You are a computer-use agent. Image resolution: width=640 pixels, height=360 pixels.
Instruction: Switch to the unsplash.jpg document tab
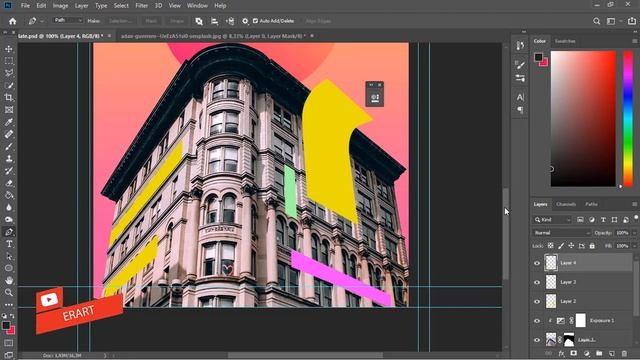coord(213,36)
